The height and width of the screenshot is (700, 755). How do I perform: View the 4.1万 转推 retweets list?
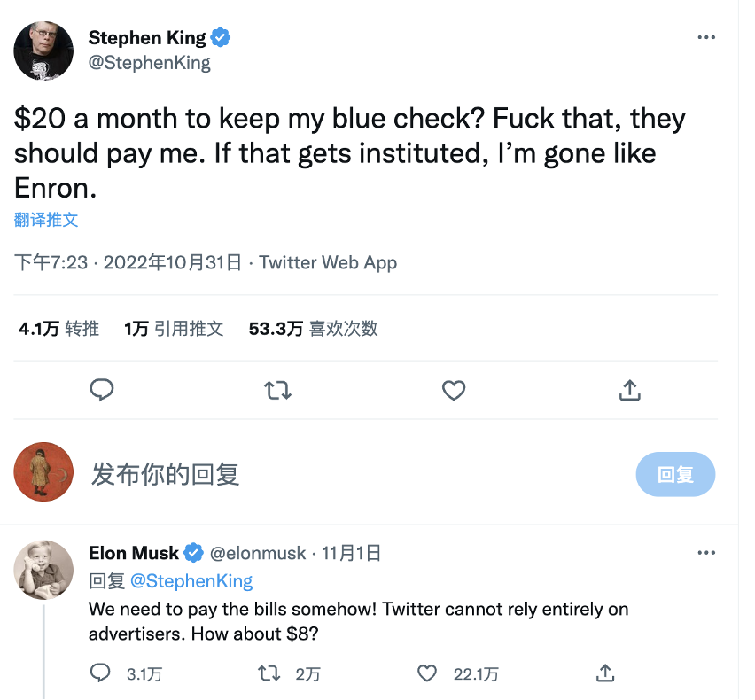tap(58, 329)
